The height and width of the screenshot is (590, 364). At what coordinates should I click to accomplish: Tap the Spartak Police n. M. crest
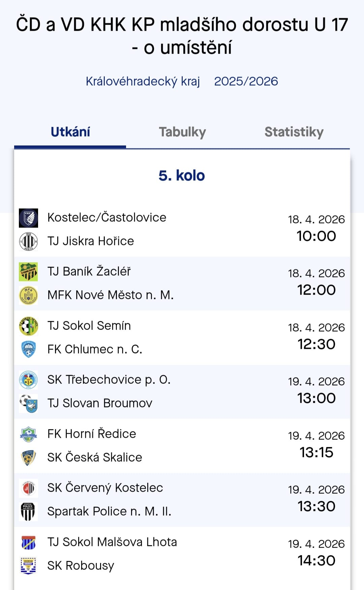28,511
